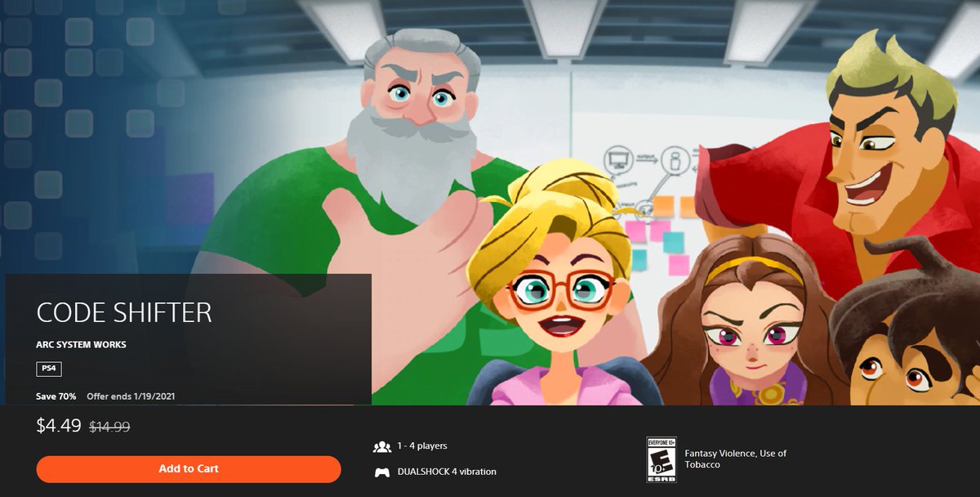Click the PS4 platform badge

[50, 369]
